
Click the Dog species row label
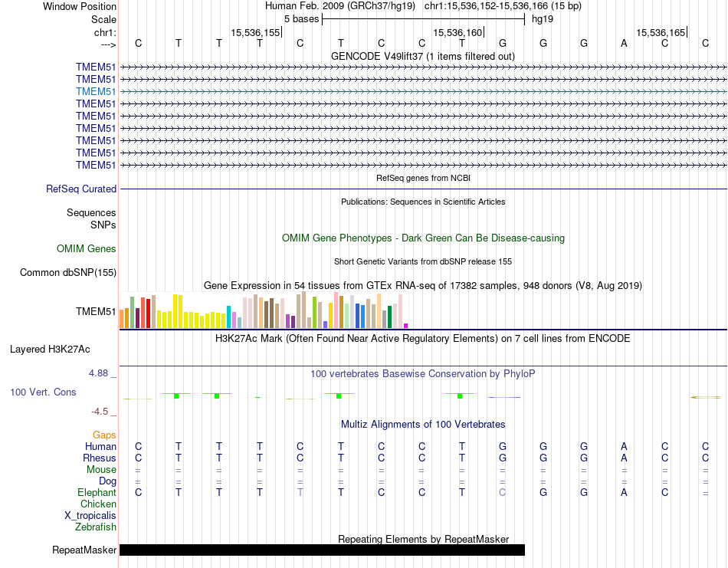tap(107, 481)
